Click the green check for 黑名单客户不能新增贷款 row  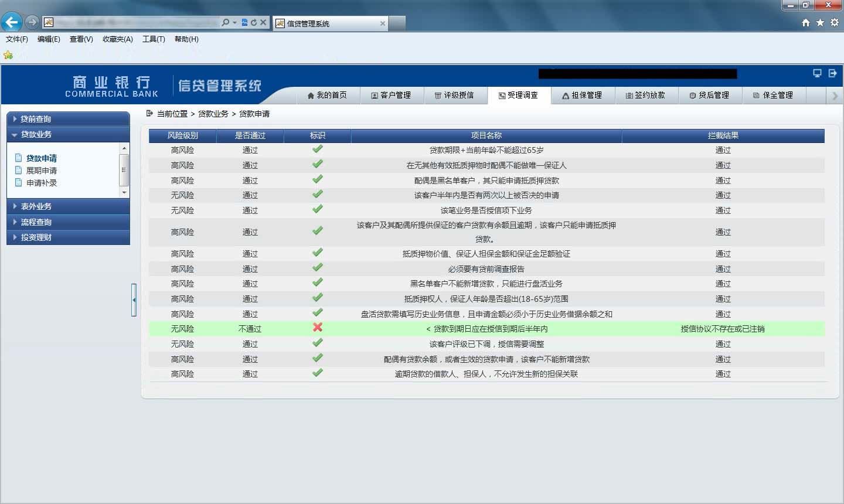pyautogui.click(x=318, y=282)
